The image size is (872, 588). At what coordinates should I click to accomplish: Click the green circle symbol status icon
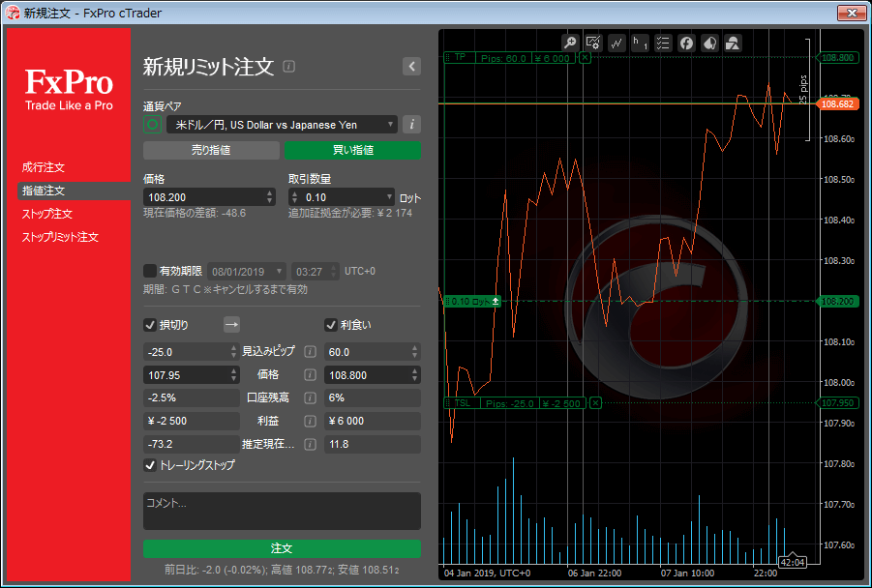tap(152, 125)
